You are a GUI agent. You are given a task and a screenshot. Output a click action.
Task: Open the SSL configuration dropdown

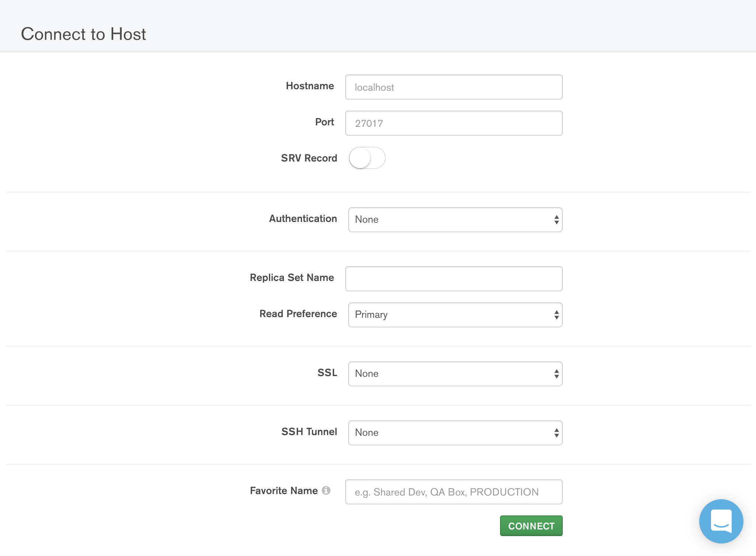454,373
